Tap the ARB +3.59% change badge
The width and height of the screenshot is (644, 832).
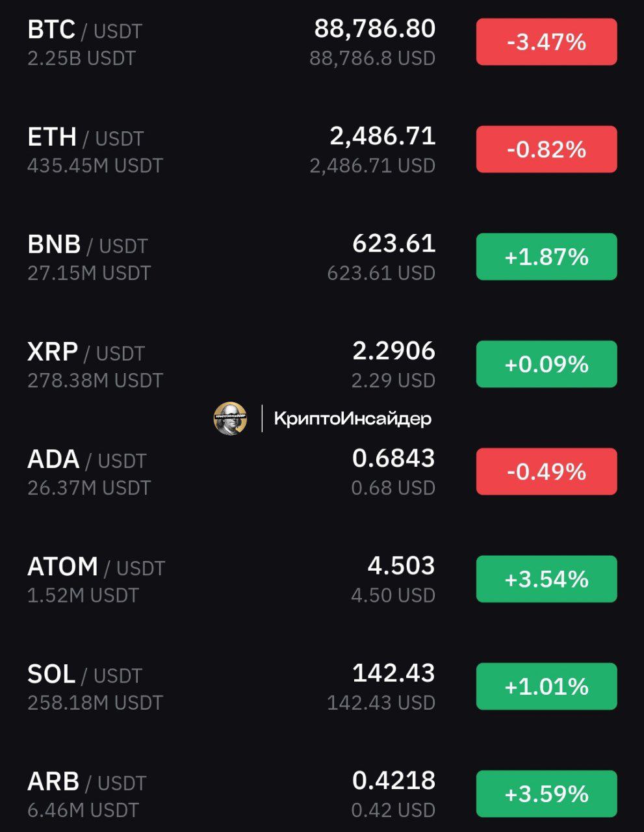click(x=547, y=794)
